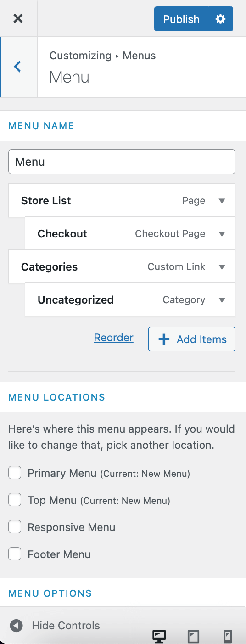Viewport: 246px width, 644px height.
Task: Click the Publish button
Action: [181, 19]
